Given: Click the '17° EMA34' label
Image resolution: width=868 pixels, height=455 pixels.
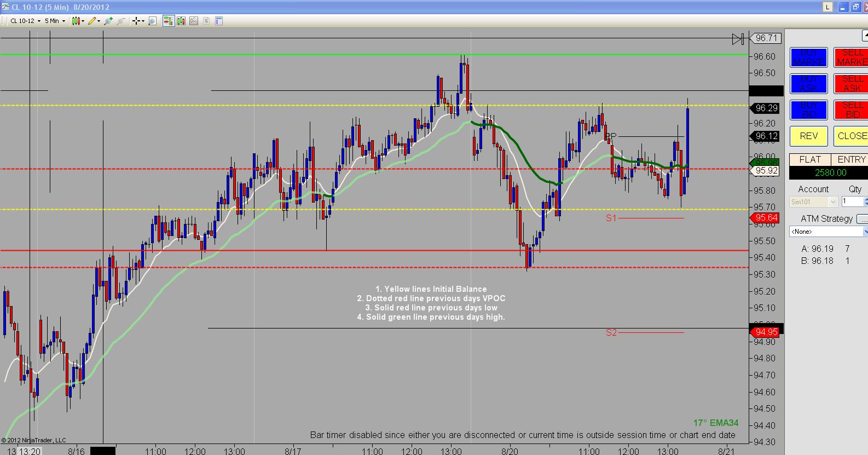Looking at the screenshot, I should point(715,423).
